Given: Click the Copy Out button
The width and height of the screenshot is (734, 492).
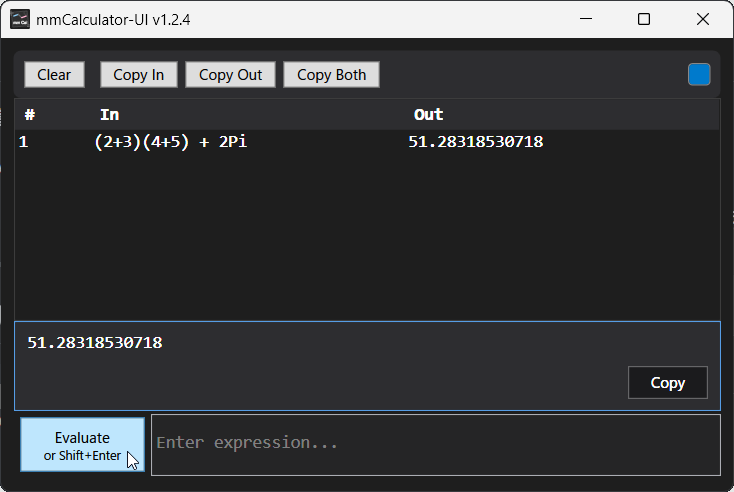Looking at the screenshot, I should pos(230,75).
